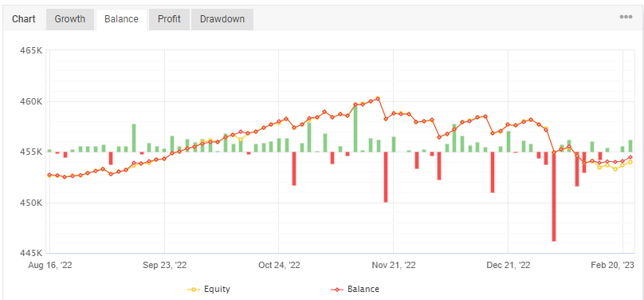Click the 445K y-axis label

[31, 254]
